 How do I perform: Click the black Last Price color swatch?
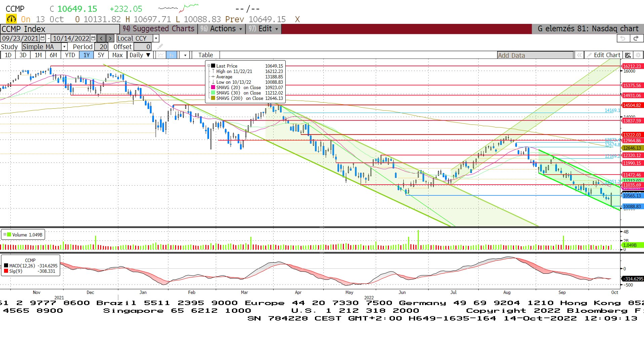coord(213,66)
